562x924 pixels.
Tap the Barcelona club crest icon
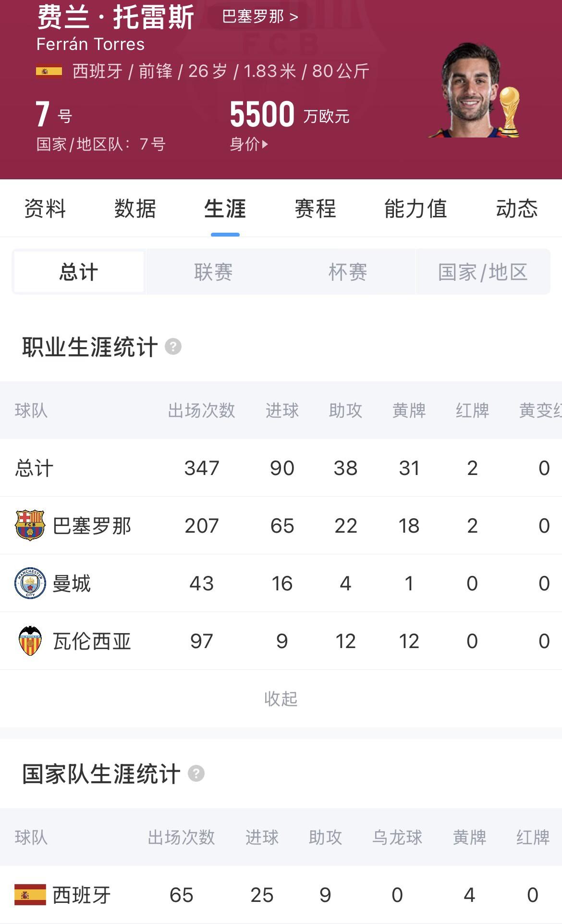[30, 525]
